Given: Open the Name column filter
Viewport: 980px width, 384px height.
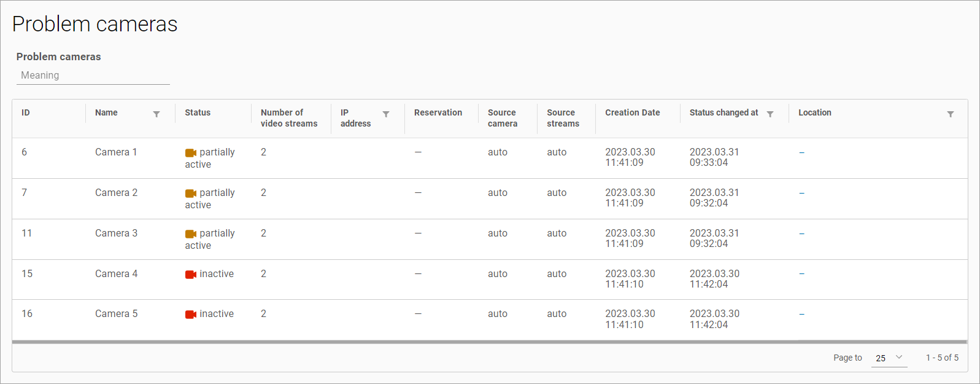Looking at the screenshot, I should [156, 114].
